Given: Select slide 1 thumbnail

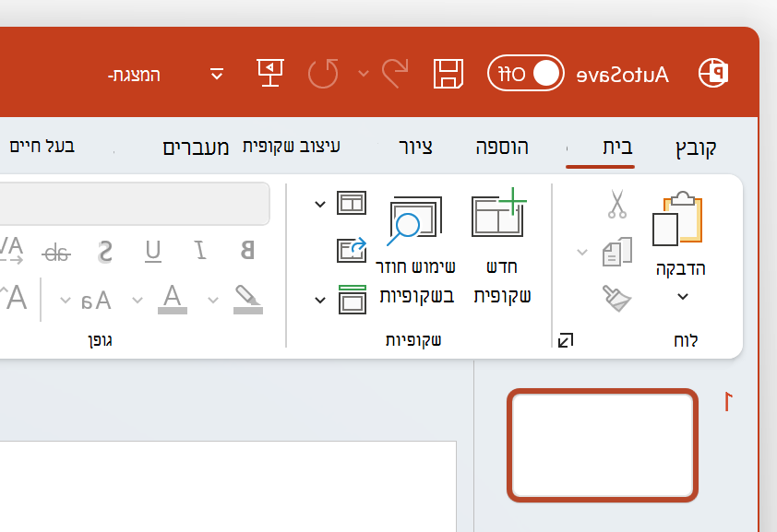Looking at the screenshot, I should 603,445.
